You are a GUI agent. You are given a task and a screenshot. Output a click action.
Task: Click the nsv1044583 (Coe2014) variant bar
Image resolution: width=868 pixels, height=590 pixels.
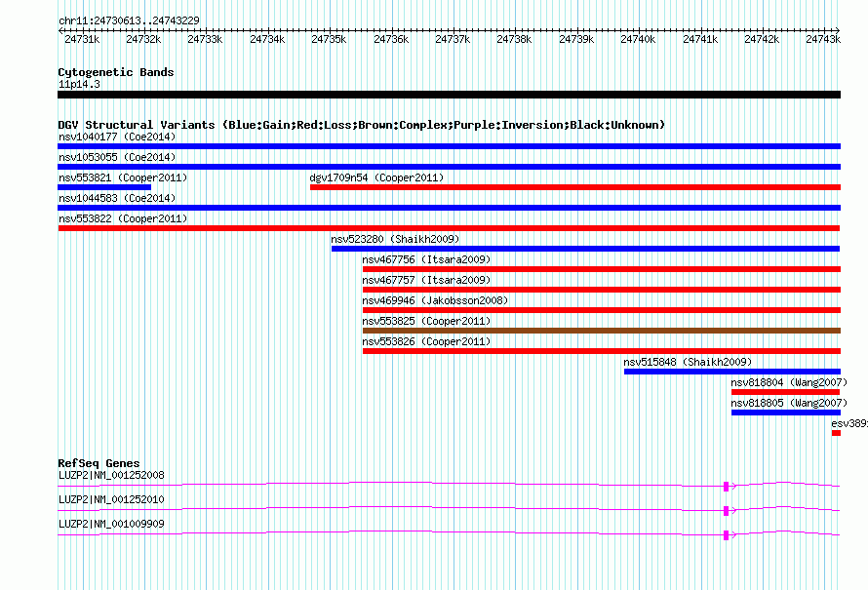click(x=449, y=208)
